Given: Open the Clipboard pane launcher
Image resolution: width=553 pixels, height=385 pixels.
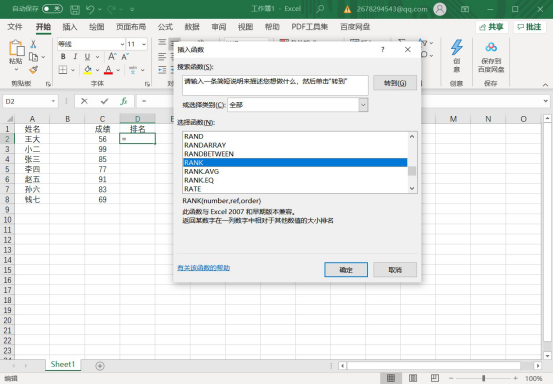Looking at the screenshot, I should pos(48,84).
